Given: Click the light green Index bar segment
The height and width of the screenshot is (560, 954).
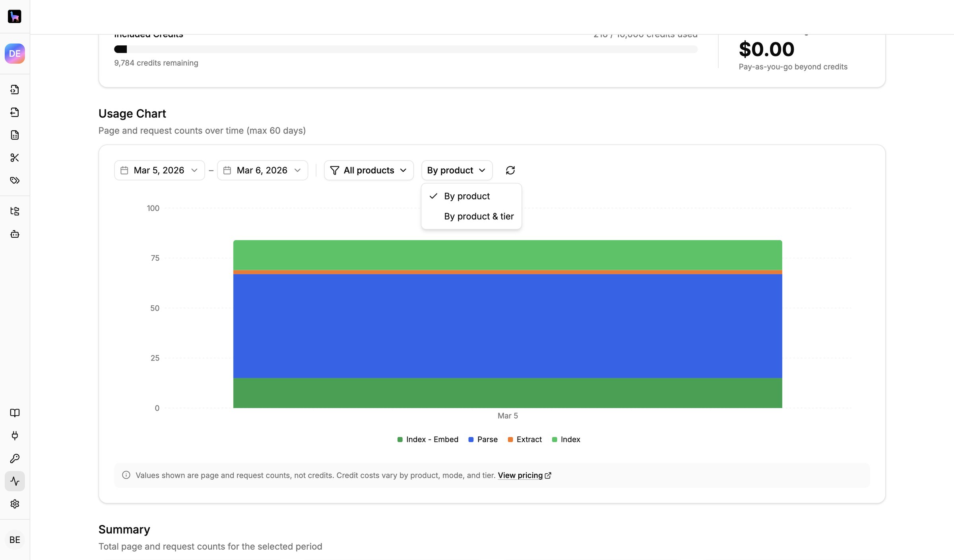Looking at the screenshot, I should pyautogui.click(x=508, y=255).
